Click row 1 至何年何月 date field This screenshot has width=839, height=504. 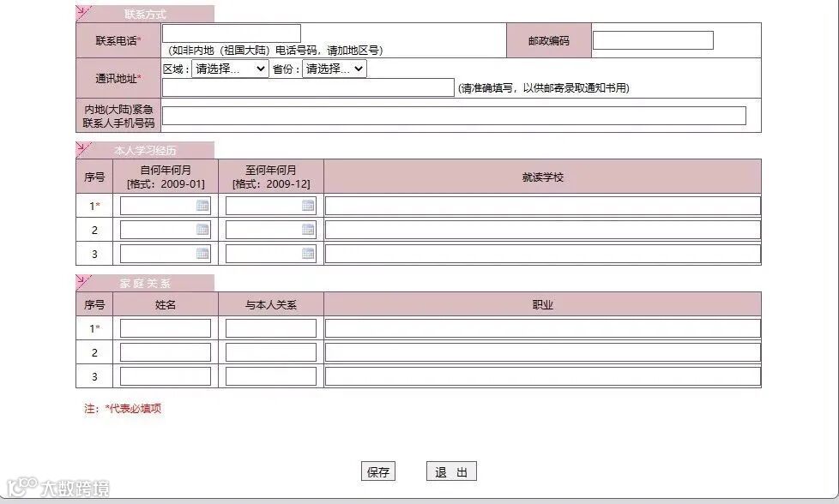point(271,206)
